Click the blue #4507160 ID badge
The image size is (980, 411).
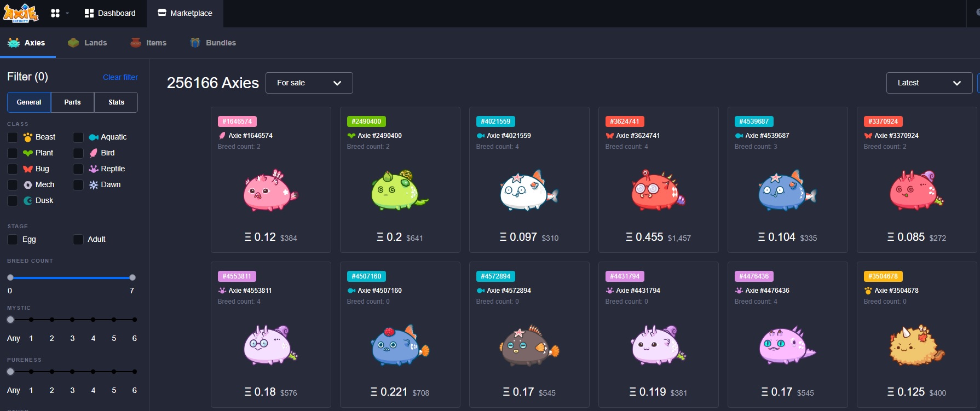click(x=366, y=276)
